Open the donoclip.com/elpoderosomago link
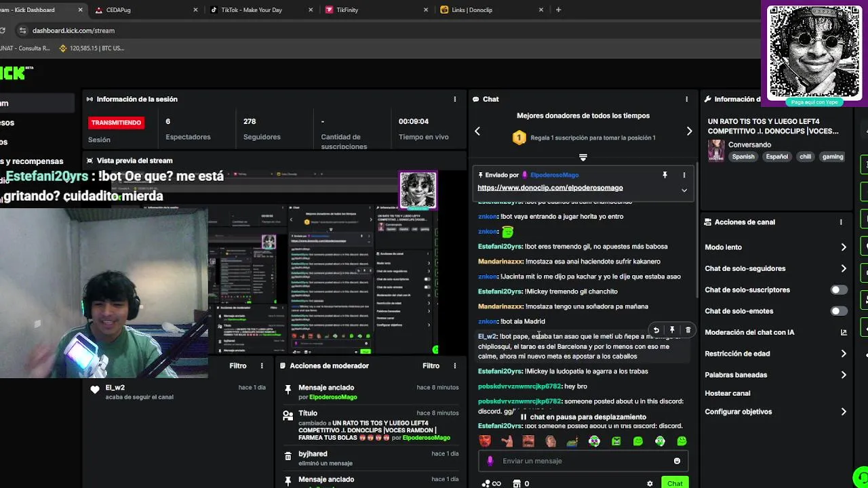 coord(550,188)
